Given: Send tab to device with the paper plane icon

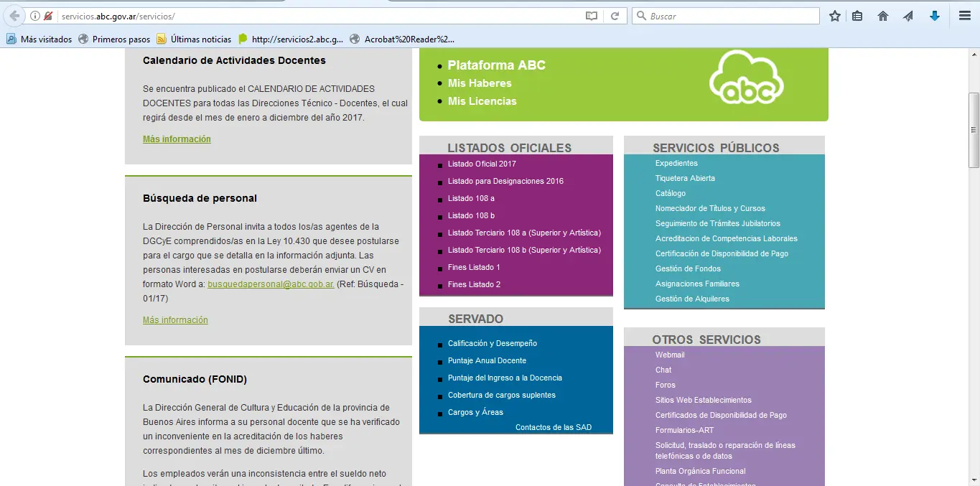Looking at the screenshot, I should click(x=907, y=15).
